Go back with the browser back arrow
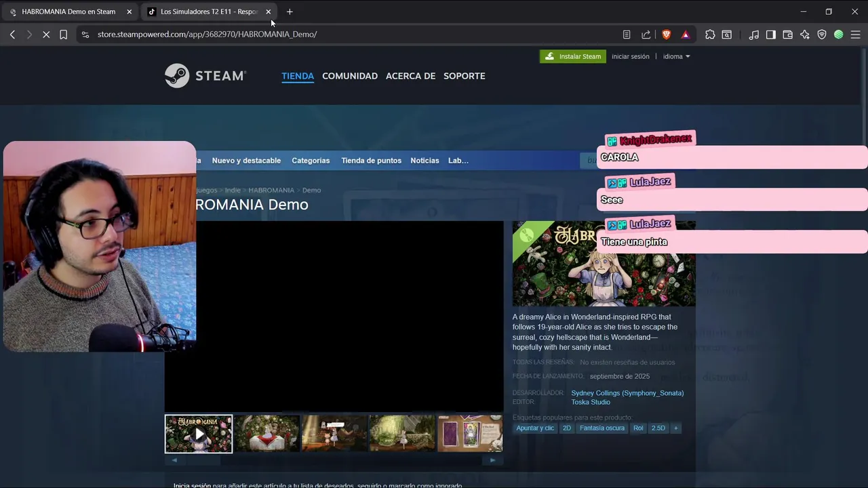The height and width of the screenshot is (488, 868). coord(12,34)
